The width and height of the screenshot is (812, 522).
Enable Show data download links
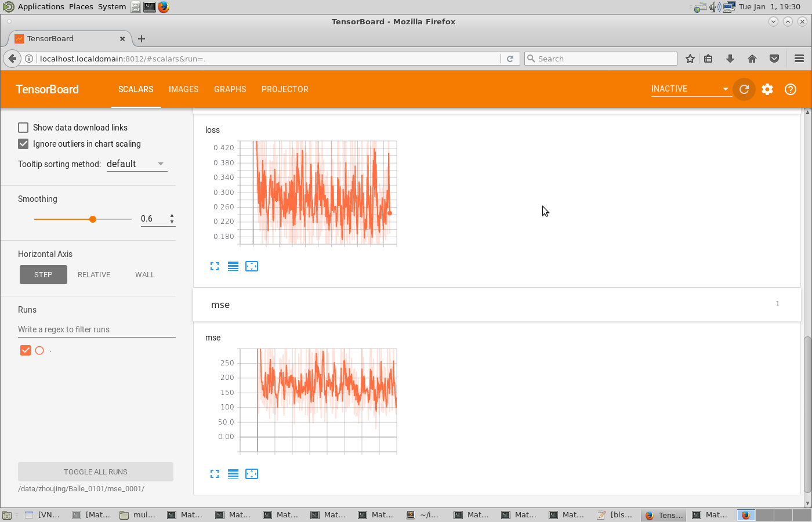click(x=23, y=127)
